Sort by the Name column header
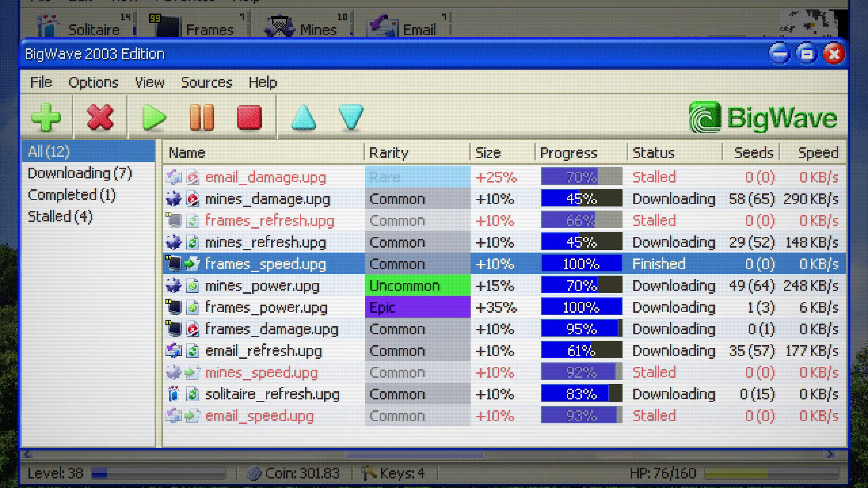 (x=263, y=153)
